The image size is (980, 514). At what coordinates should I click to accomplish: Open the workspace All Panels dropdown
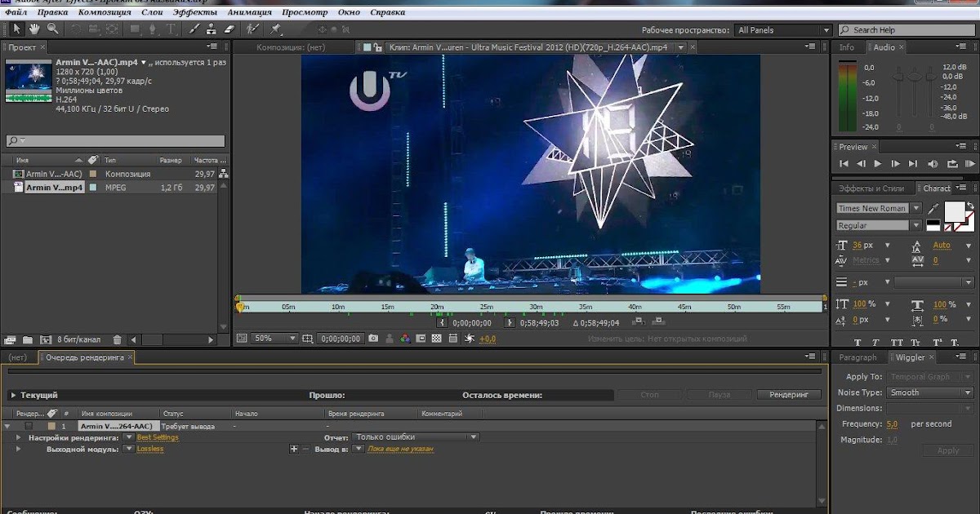[782, 30]
